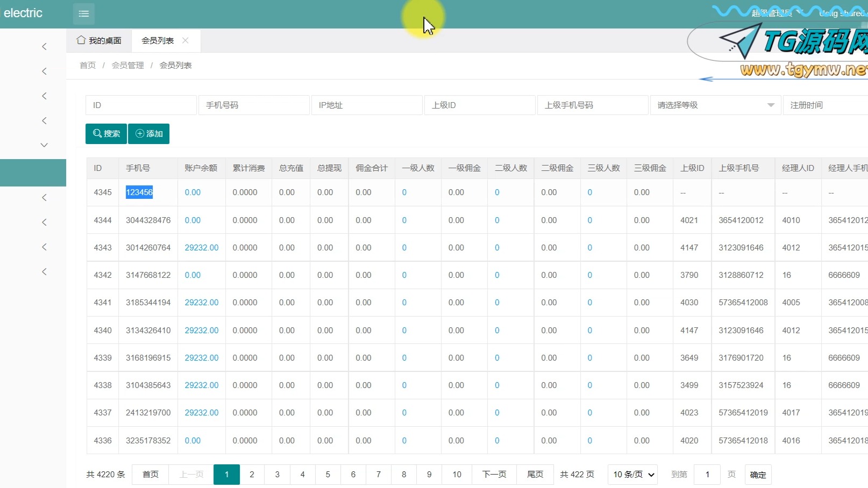Focus the 上级ID search field

(x=480, y=105)
